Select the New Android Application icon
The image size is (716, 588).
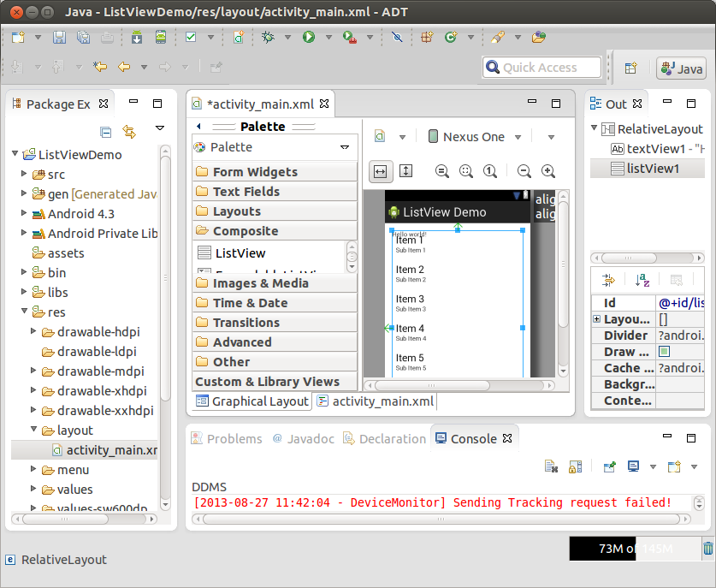click(237, 37)
